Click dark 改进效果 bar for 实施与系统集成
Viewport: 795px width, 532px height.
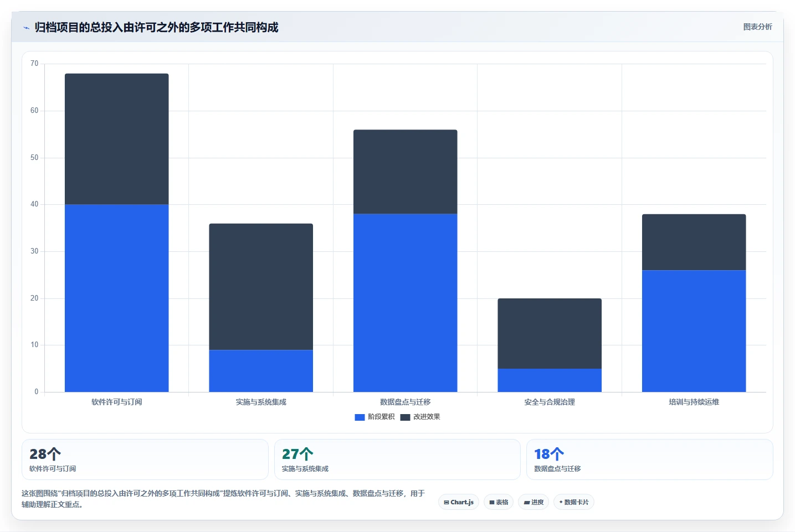coord(261,287)
